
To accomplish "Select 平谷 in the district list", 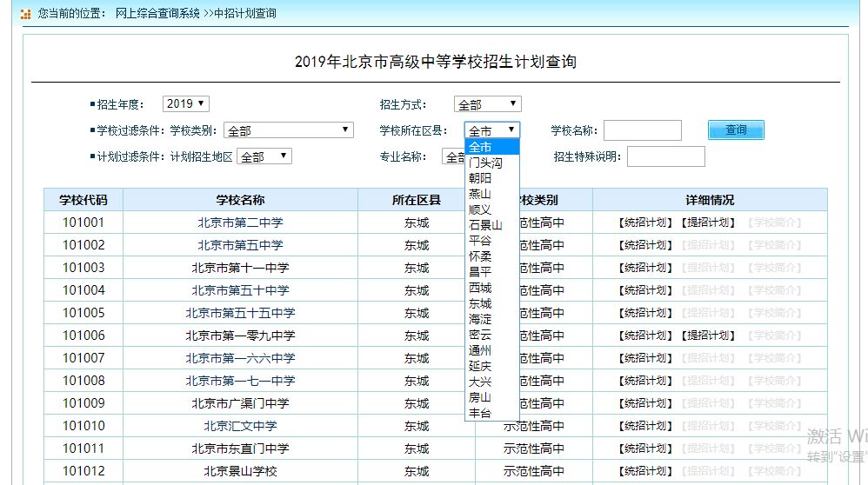I will click(x=492, y=241).
